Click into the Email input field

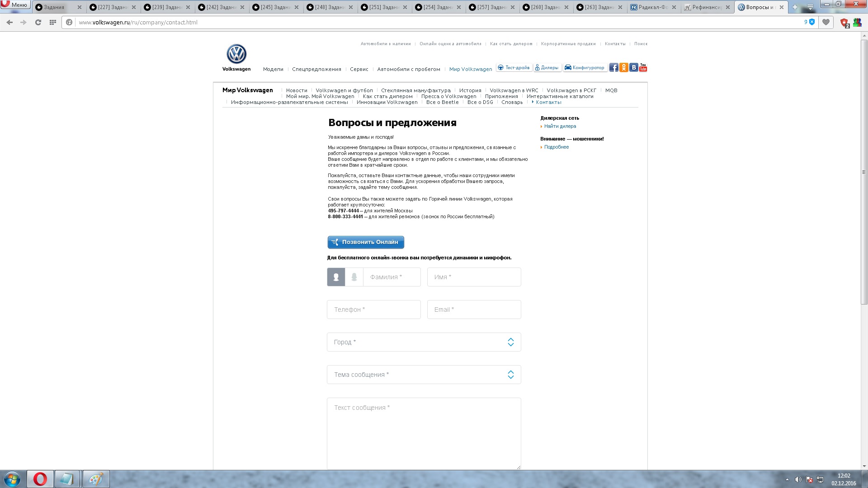click(474, 310)
